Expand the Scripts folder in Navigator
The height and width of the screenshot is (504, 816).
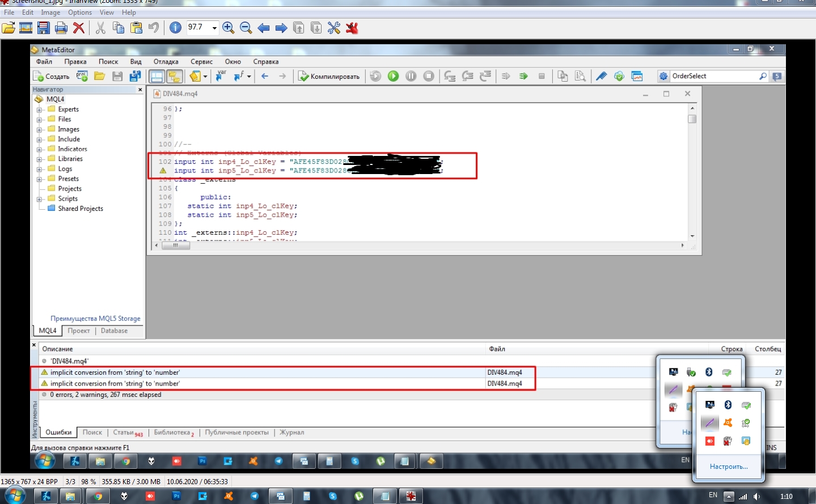[x=40, y=199]
